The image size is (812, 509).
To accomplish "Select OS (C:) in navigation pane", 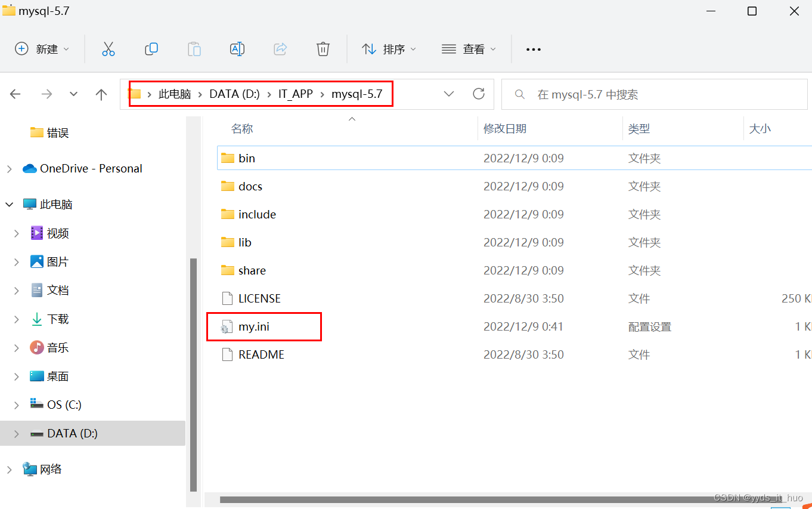I will point(64,405).
